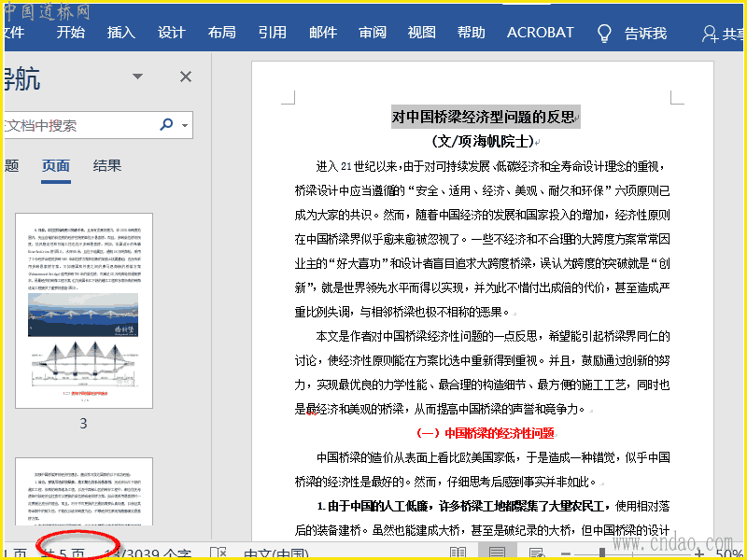The height and width of the screenshot is (560, 747).
Task: Select the page thumbnail below page 3
Action: 84,492
